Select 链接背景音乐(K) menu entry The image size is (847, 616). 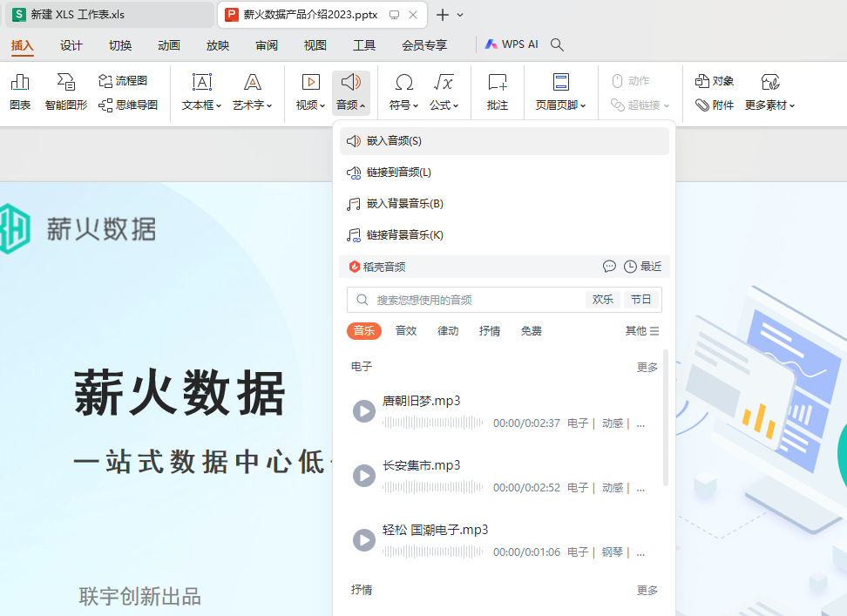505,235
